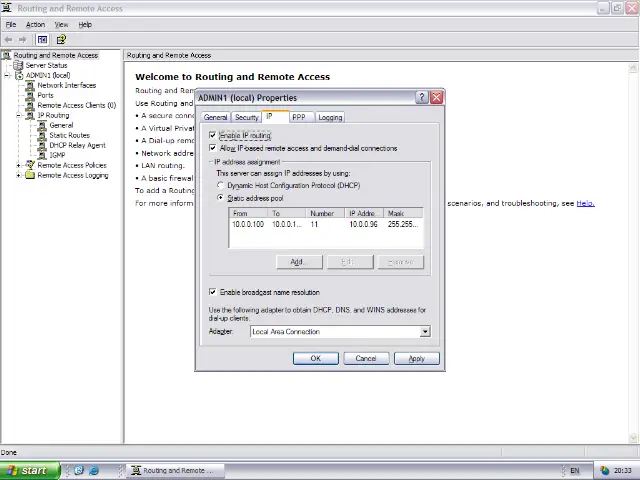
Task: Open the View menu
Action: [62, 24]
